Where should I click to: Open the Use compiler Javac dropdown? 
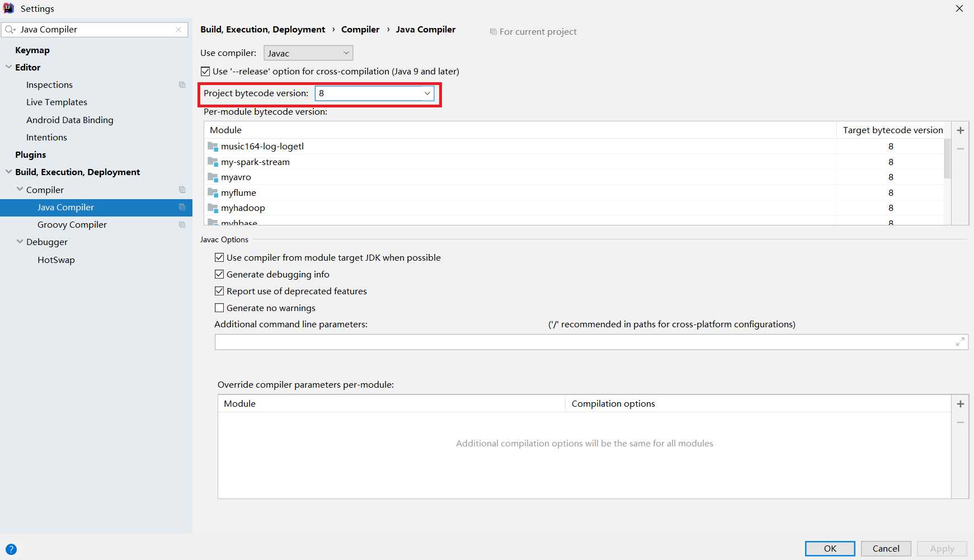pyautogui.click(x=308, y=53)
